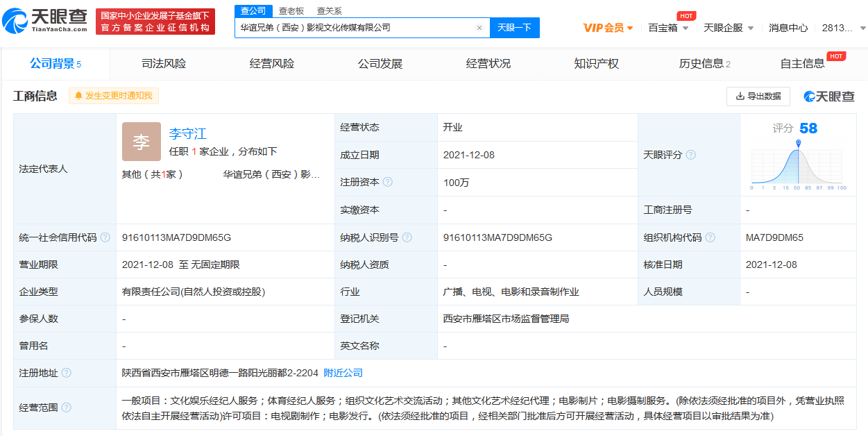Click help icon beside 注册地址
Screen dimensions: 868x436
tap(66, 373)
